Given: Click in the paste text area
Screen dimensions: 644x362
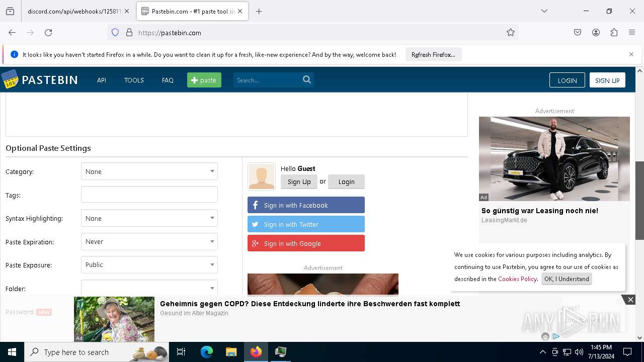Looking at the screenshot, I should click(x=236, y=114).
